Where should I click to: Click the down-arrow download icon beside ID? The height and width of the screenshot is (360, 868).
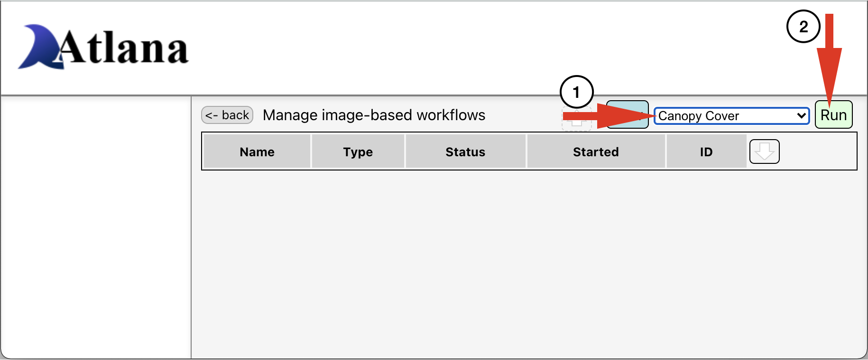(x=764, y=152)
